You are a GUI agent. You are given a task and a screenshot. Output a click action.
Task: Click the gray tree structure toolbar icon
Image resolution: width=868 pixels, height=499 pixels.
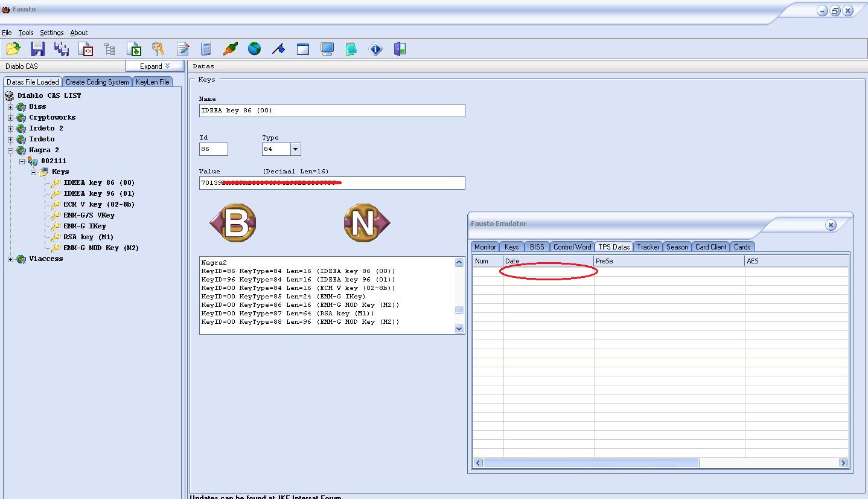pos(110,49)
